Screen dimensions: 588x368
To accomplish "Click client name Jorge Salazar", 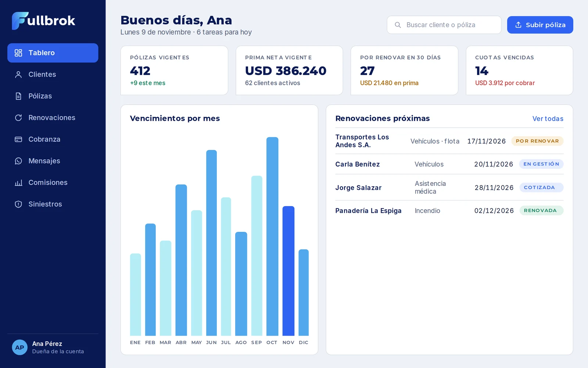I will pos(358,188).
